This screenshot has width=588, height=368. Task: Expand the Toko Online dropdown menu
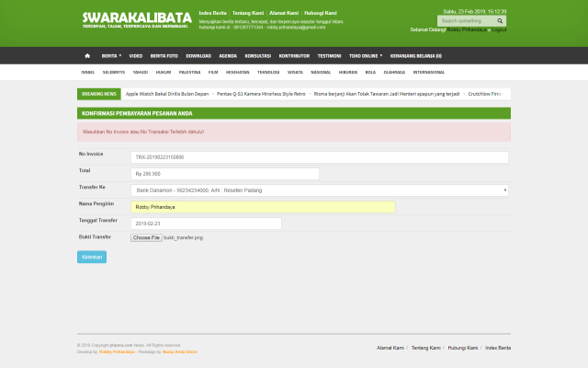[x=365, y=55]
